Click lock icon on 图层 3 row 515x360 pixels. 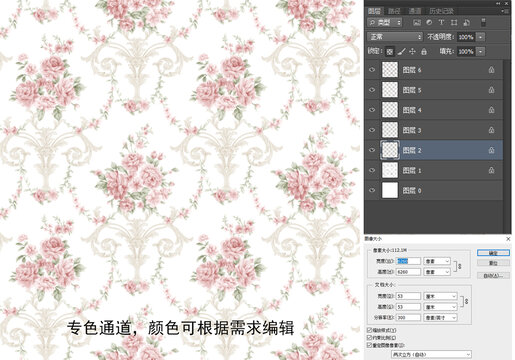pos(491,130)
